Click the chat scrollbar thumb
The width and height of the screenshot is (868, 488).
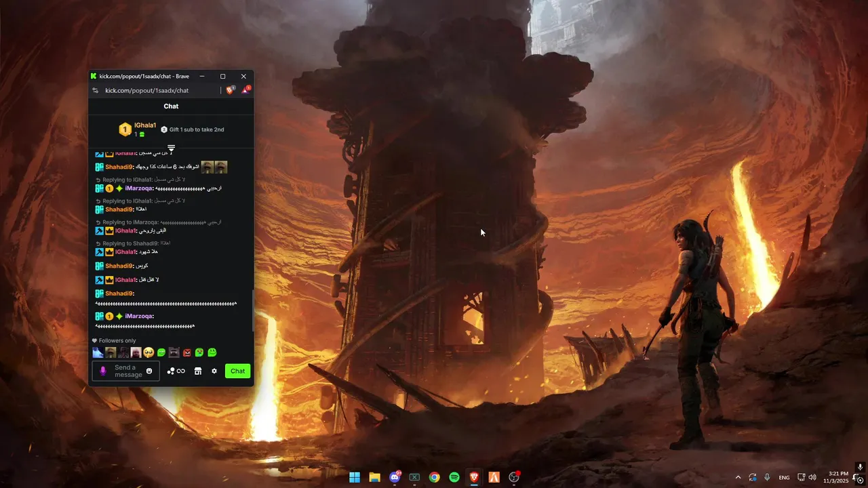252,310
